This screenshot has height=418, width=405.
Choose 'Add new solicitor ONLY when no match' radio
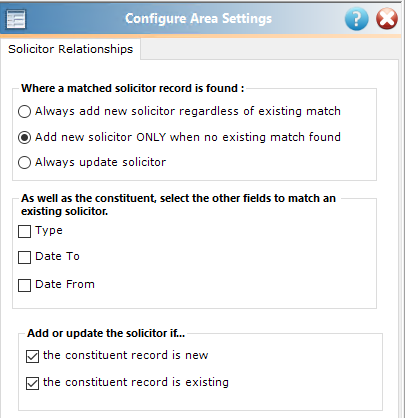(x=24, y=137)
